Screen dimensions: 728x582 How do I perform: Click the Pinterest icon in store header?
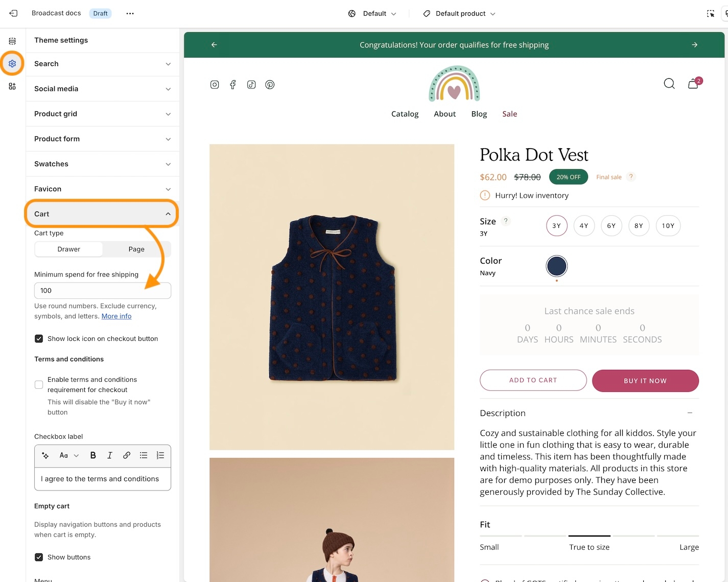pyautogui.click(x=270, y=85)
